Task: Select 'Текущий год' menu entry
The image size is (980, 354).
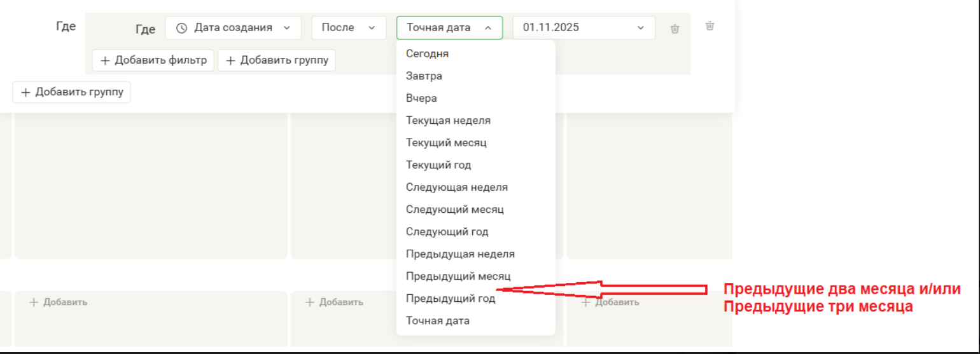Action: 438,165
